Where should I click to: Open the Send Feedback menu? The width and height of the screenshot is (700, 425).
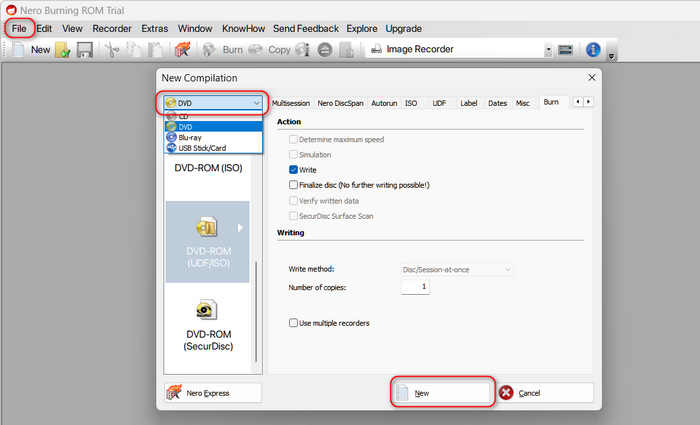click(x=306, y=29)
